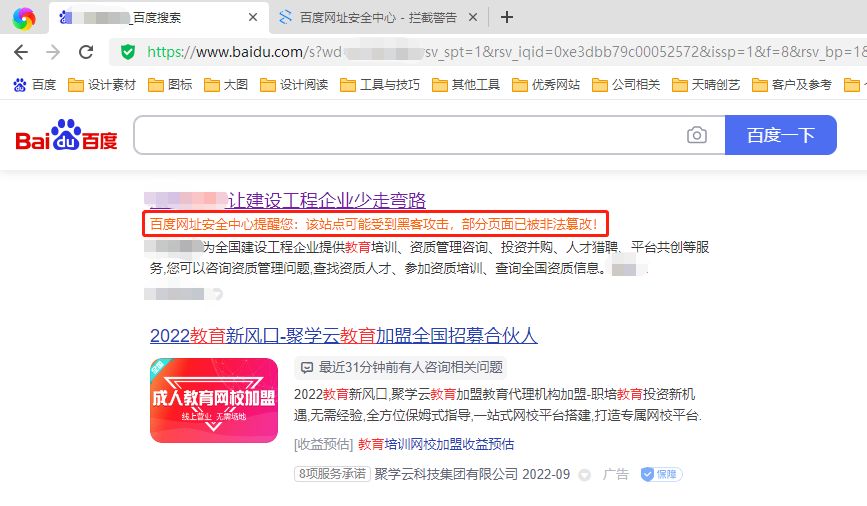Open the 2022教育新风口 result link

coord(343,335)
